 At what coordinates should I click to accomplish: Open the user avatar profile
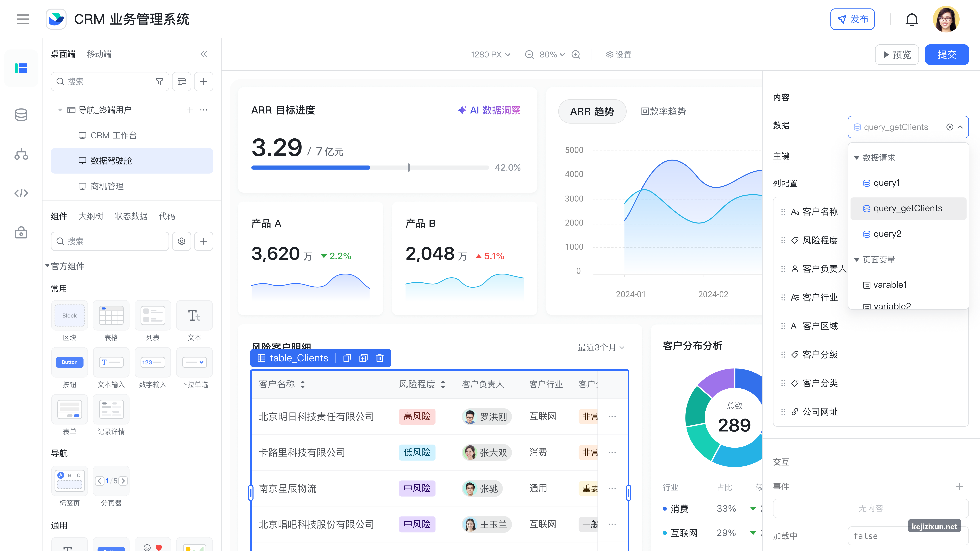[x=946, y=19]
